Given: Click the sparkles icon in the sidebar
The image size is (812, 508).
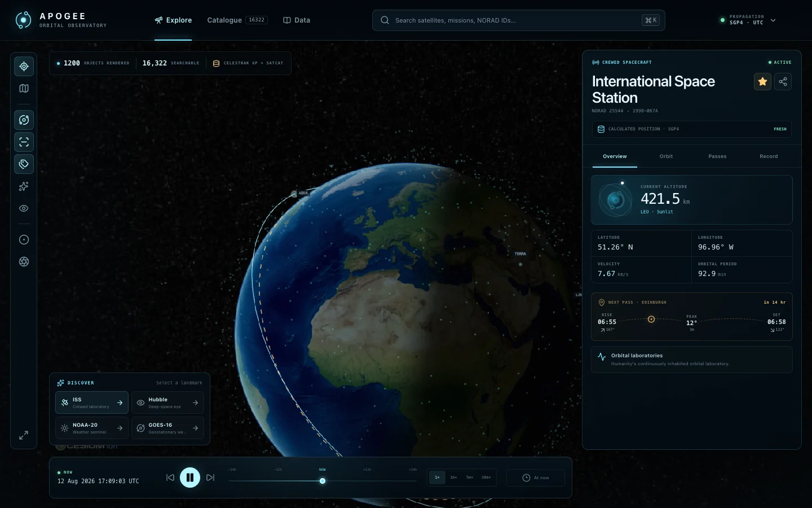Looking at the screenshot, I should click(x=24, y=186).
